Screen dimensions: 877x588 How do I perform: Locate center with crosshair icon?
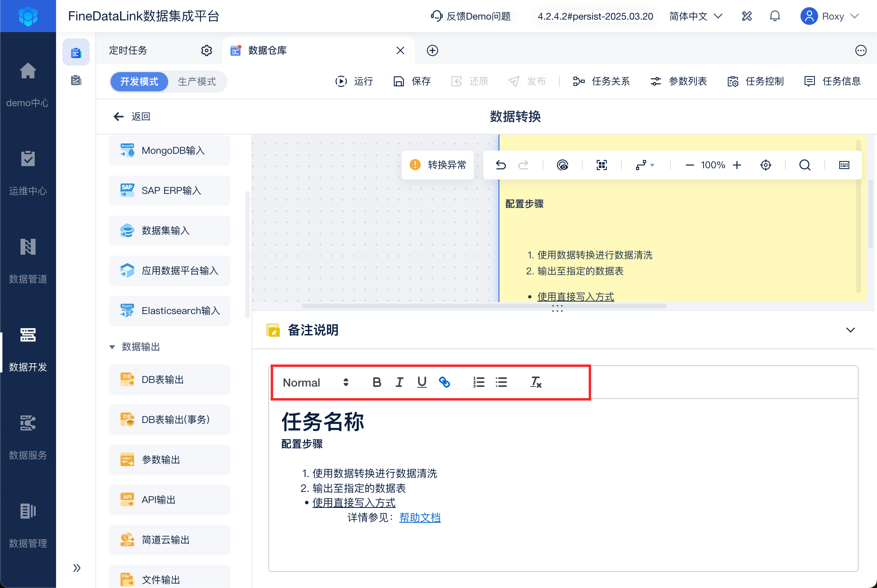766,165
